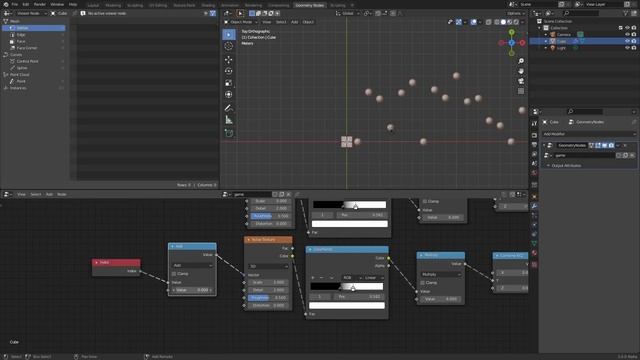
Task: Expand the Output Attributes panel
Action: 566,166
